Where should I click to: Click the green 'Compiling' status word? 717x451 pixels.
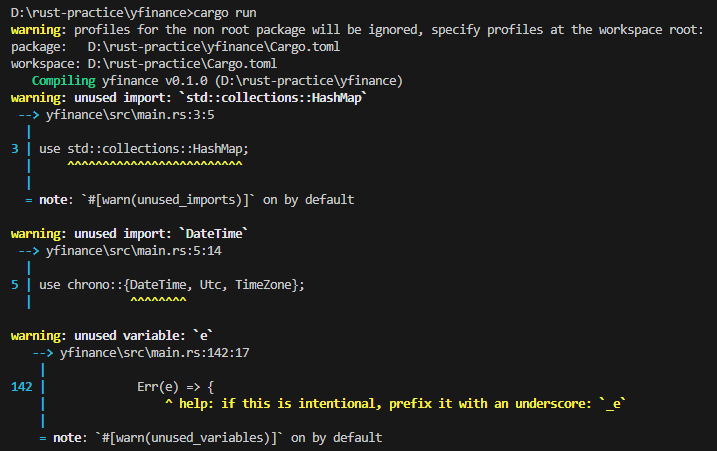64,81
